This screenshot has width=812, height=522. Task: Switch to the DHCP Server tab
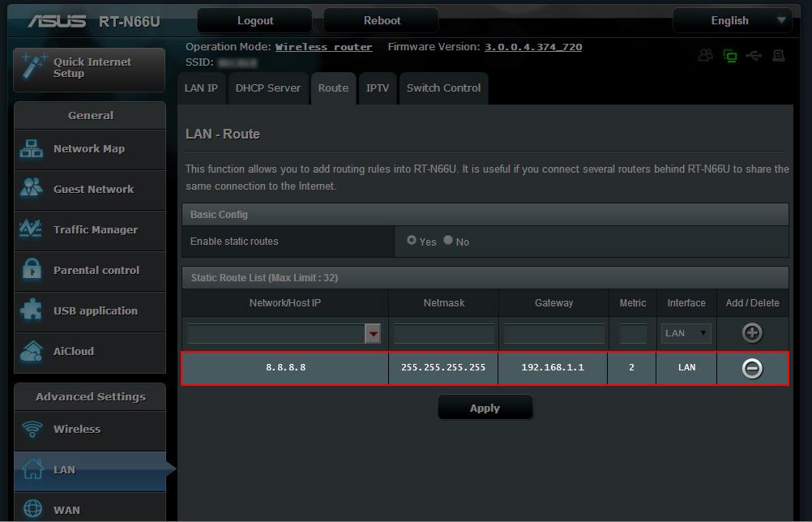[x=267, y=88]
